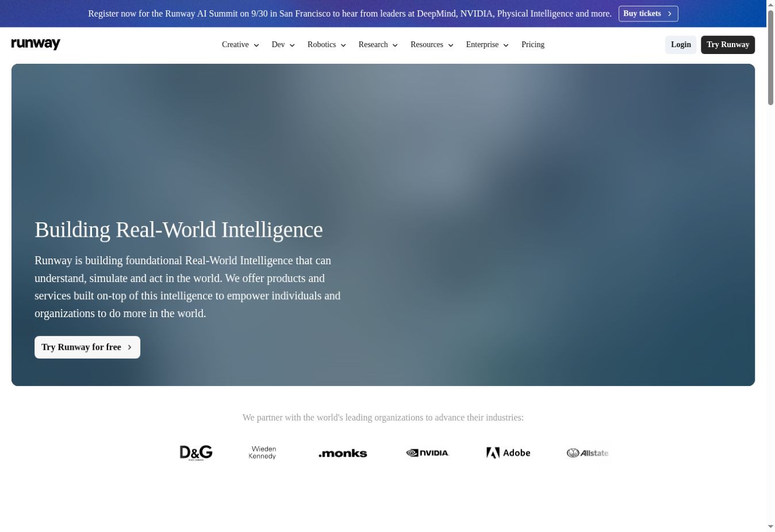Click the Building Real-World Intelligence heading
Image resolution: width=775 pixels, height=532 pixels.
pyautogui.click(x=179, y=230)
